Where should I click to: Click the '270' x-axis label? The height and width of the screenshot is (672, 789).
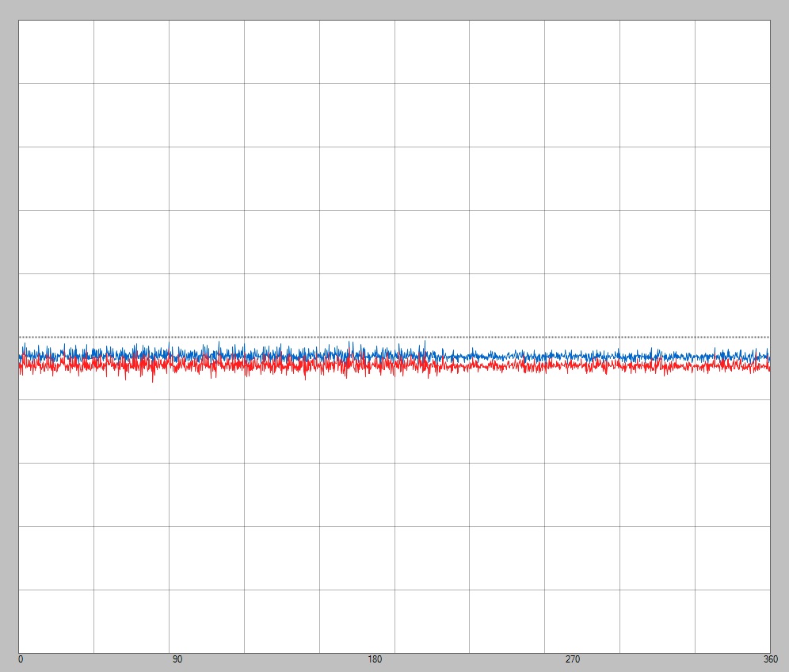(x=573, y=659)
